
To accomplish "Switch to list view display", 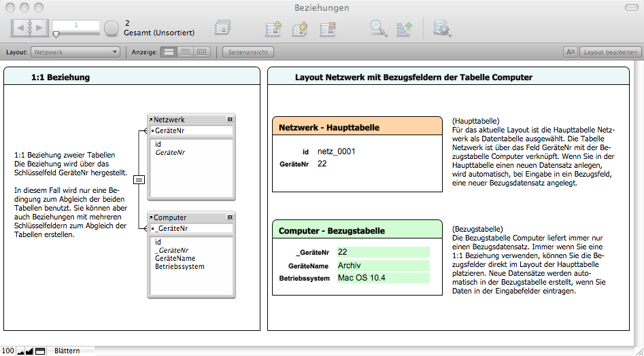I will click(185, 52).
